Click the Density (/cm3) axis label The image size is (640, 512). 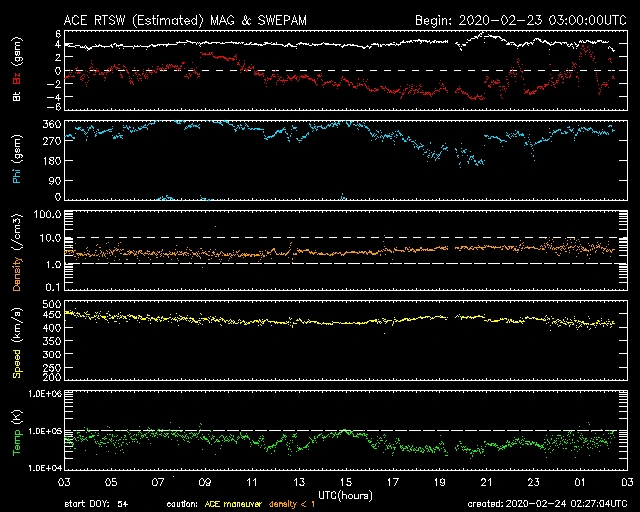tap(16, 254)
